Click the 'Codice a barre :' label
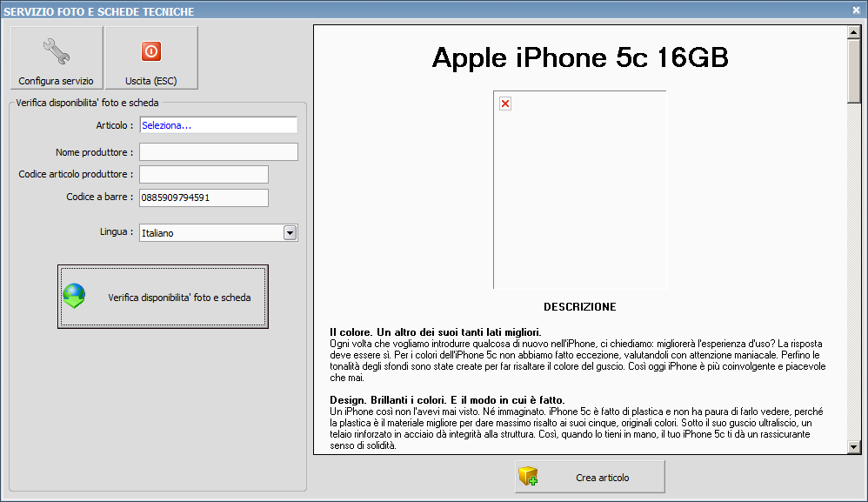Image resolution: width=868 pixels, height=502 pixels. tap(100, 197)
